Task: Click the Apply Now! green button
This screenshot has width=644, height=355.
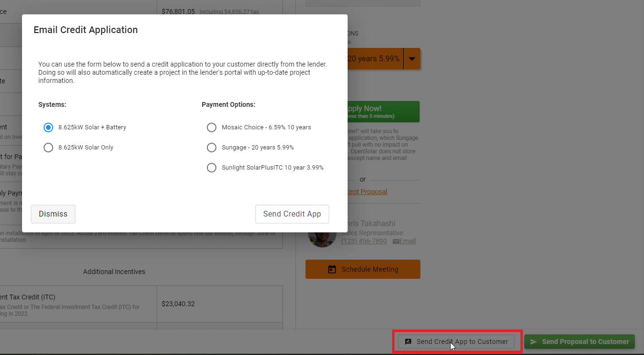Action: [383, 112]
